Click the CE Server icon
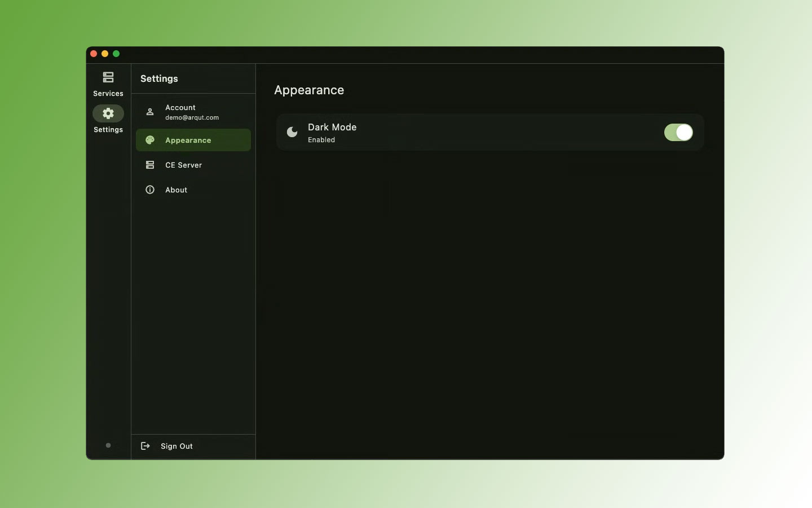The width and height of the screenshot is (812, 508). coord(150,165)
